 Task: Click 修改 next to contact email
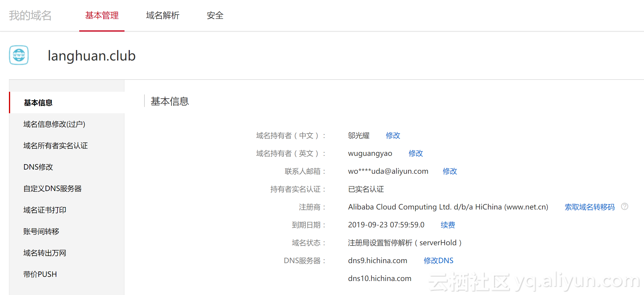[x=450, y=171]
